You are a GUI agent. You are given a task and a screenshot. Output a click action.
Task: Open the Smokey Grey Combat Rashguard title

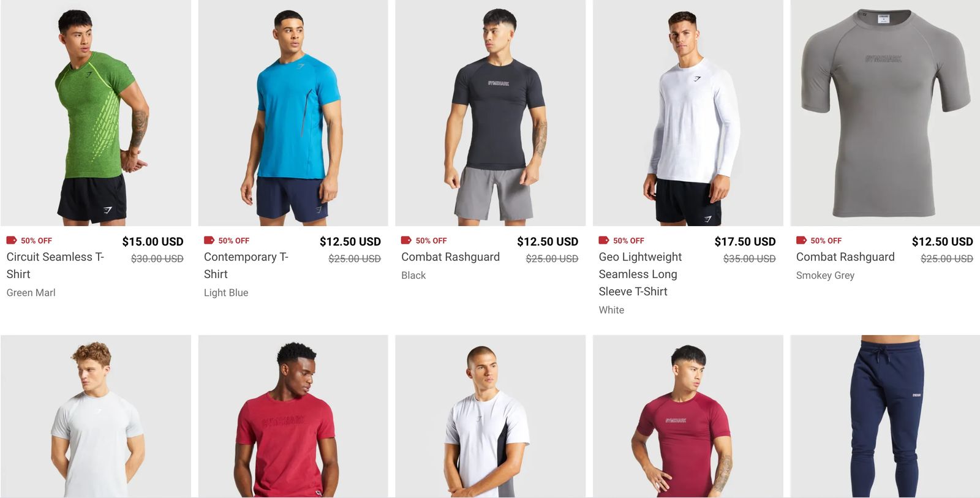coord(845,257)
